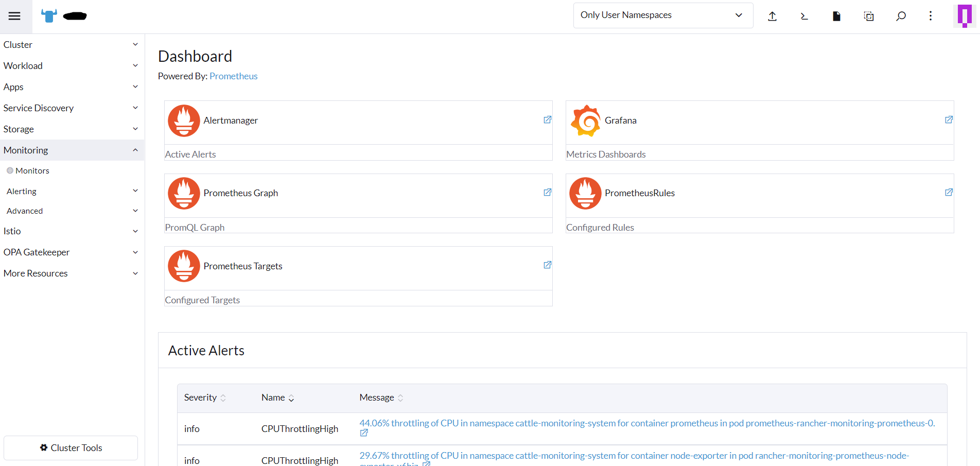Screen dimensions: 980x466
Task: Open the Grafana card title
Action: (621, 120)
